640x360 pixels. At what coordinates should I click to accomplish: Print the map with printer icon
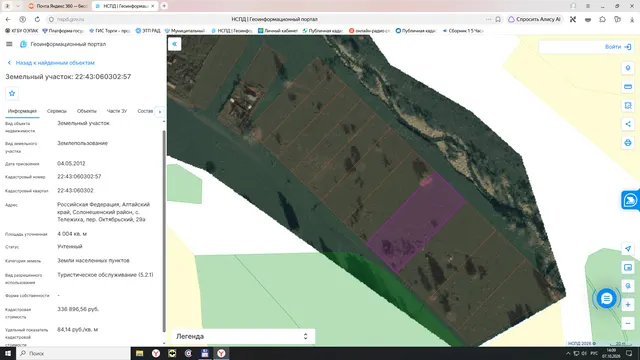pyautogui.click(x=628, y=142)
